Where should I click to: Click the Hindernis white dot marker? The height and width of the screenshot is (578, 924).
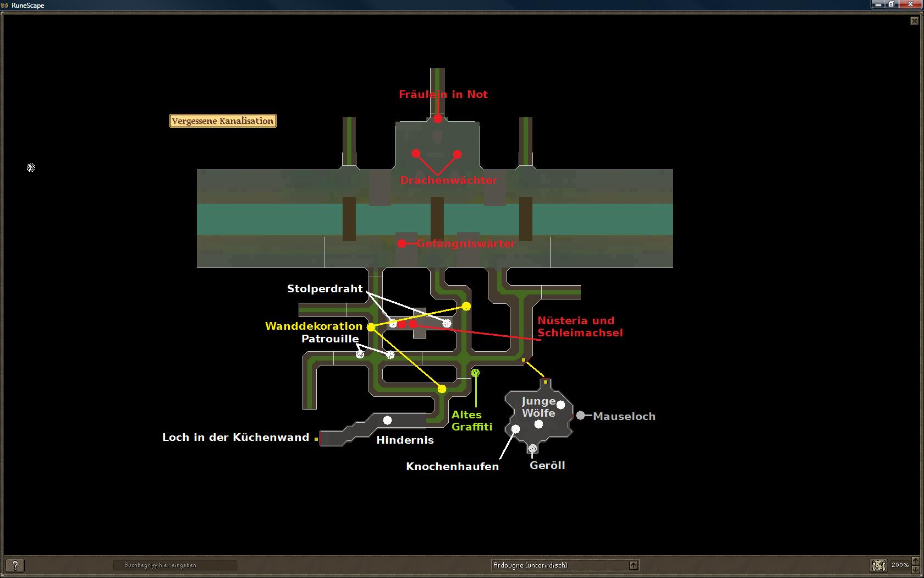tap(387, 421)
